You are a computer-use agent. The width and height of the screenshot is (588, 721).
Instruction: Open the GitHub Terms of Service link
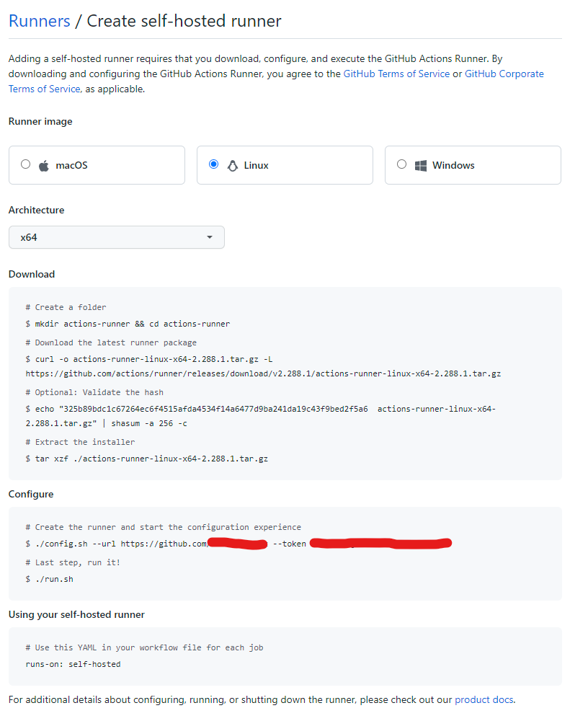[396, 74]
